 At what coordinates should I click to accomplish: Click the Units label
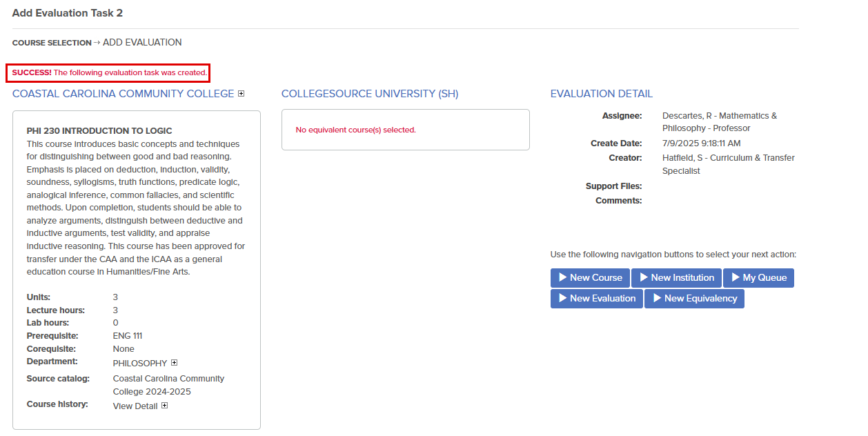[39, 297]
